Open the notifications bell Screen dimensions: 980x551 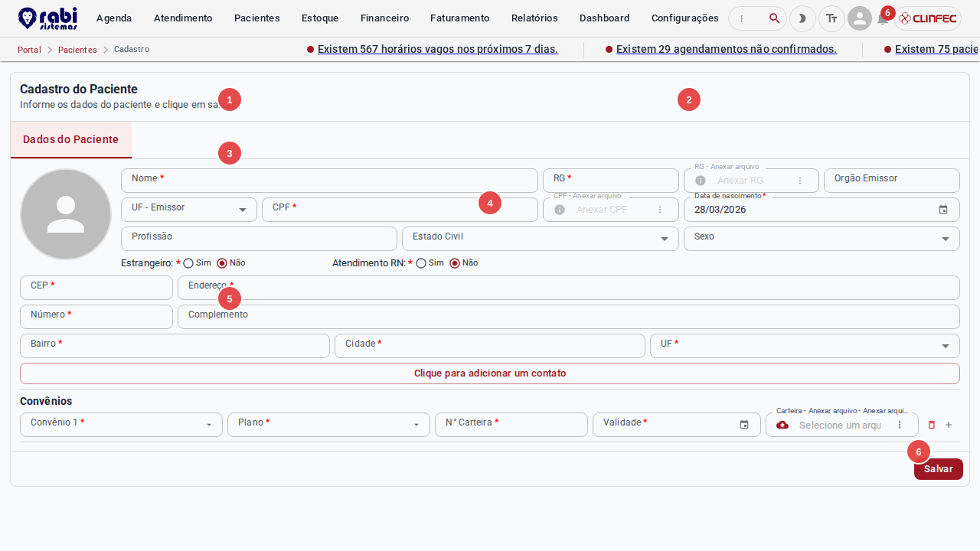[x=883, y=19]
